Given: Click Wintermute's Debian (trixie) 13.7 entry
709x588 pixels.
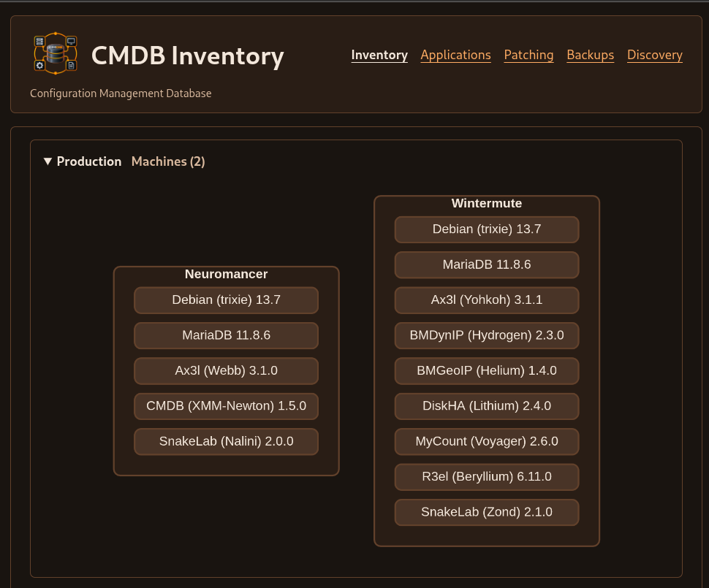Looking at the screenshot, I should point(487,229).
